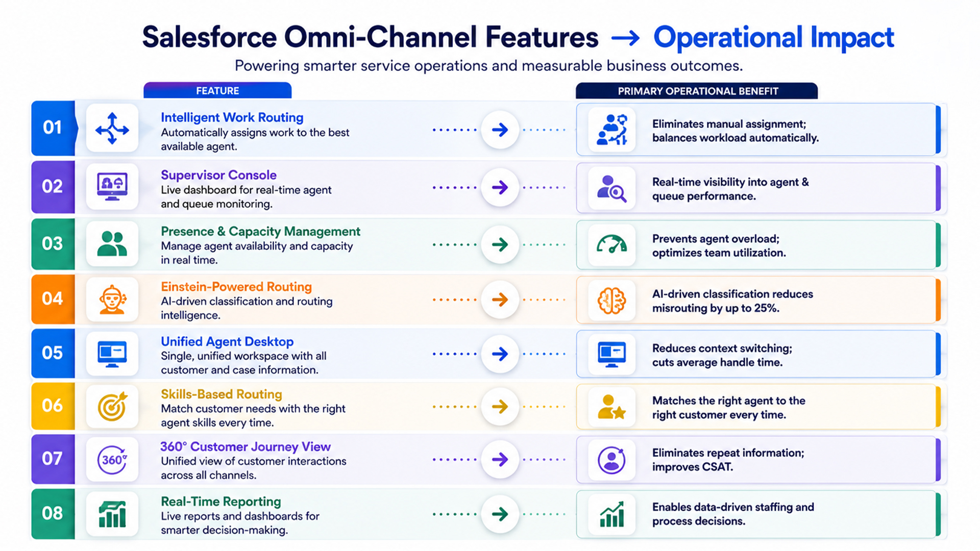Click the blue 01 number badge
This screenshot has width=980, height=551.
pyautogui.click(x=53, y=128)
